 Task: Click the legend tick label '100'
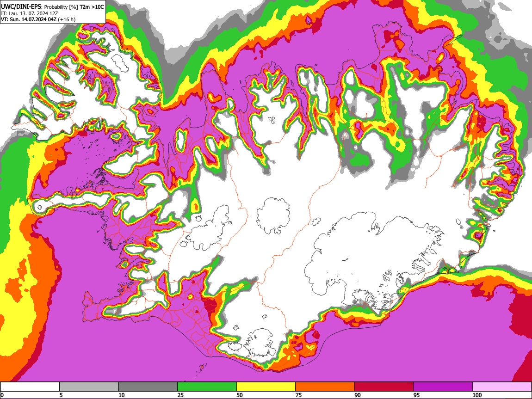[477, 395]
